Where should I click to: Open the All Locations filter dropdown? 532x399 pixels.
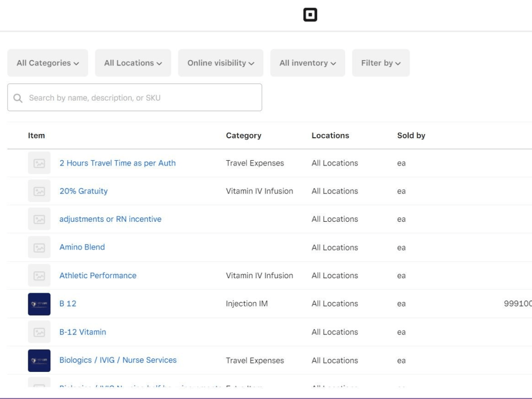click(133, 63)
